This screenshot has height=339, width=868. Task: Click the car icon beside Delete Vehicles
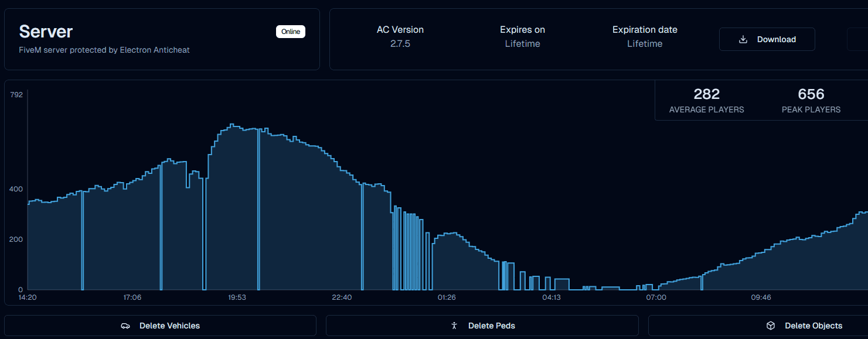(x=125, y=326)
